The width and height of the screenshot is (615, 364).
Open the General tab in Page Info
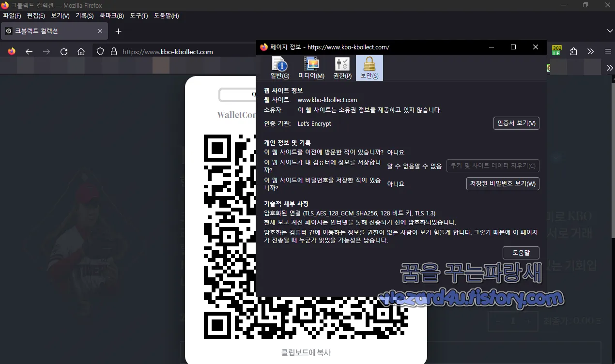pos(279,68)
